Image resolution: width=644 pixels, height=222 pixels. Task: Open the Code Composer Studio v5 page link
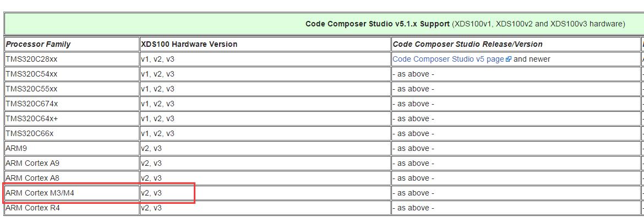pyautogui.click(x=448, y=59)
